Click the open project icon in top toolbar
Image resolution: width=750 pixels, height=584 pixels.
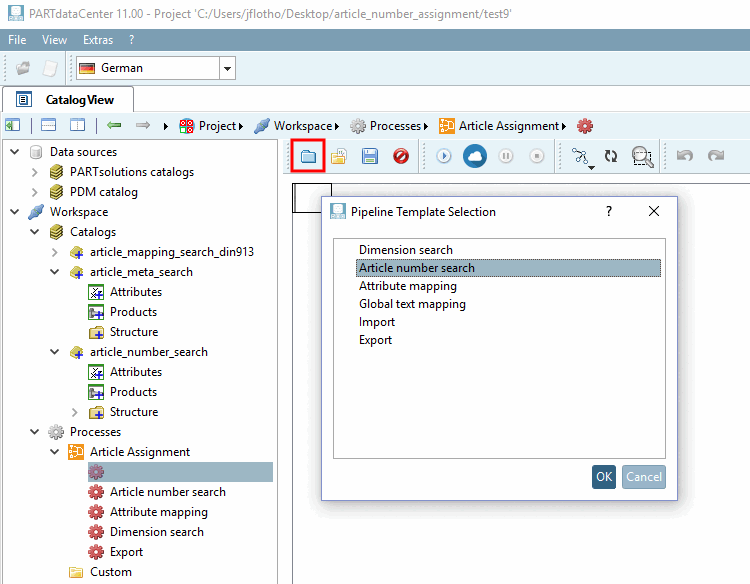(22, 68)
